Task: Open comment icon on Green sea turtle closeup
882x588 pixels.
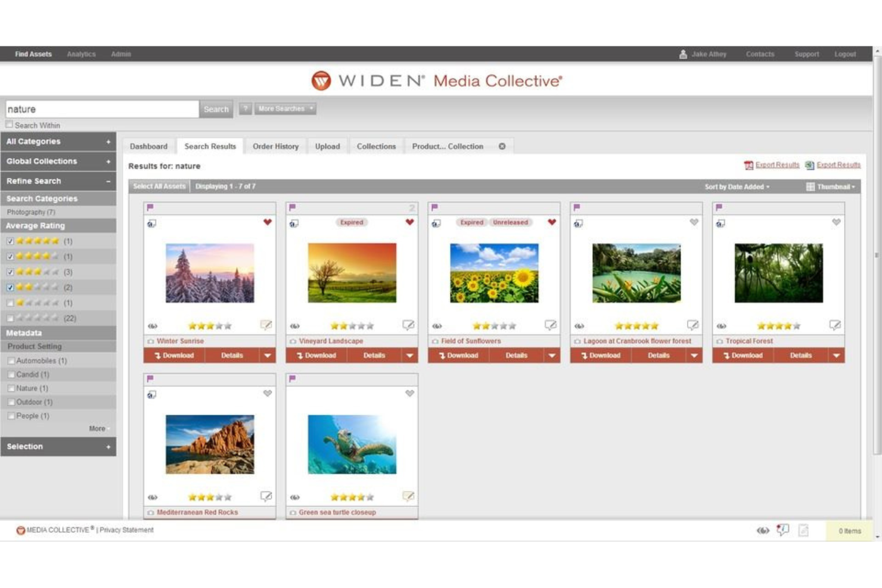Action: pyautogui.click(x=408, y=496)
